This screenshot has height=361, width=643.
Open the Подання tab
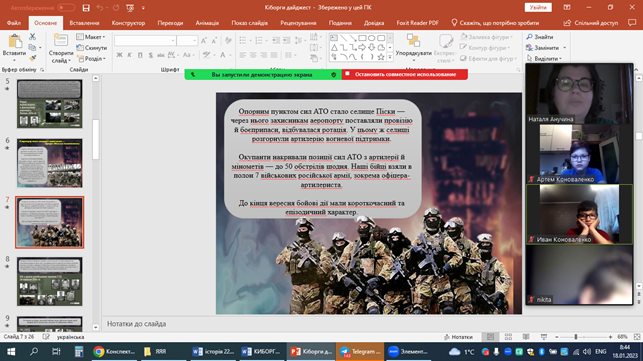[x=340, y=23]
